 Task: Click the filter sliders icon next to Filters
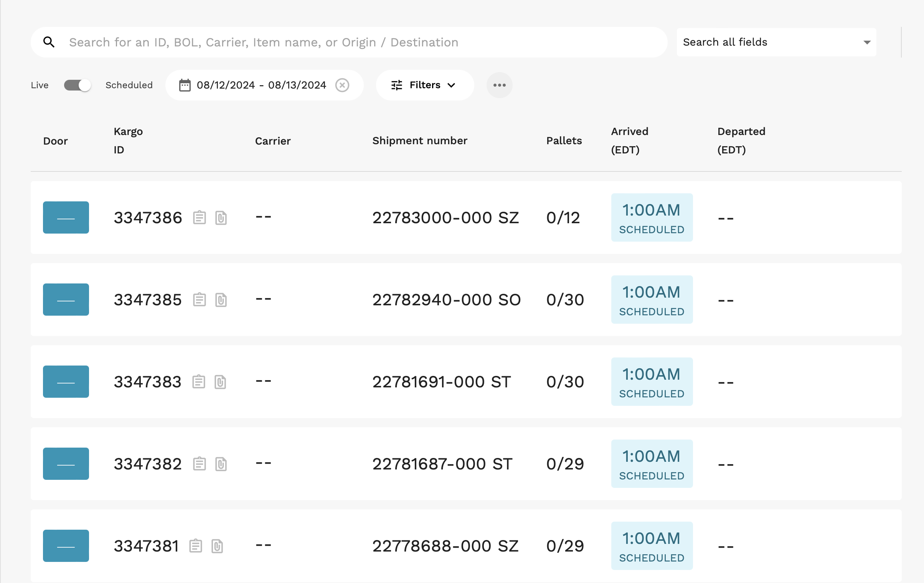[397, 85]
